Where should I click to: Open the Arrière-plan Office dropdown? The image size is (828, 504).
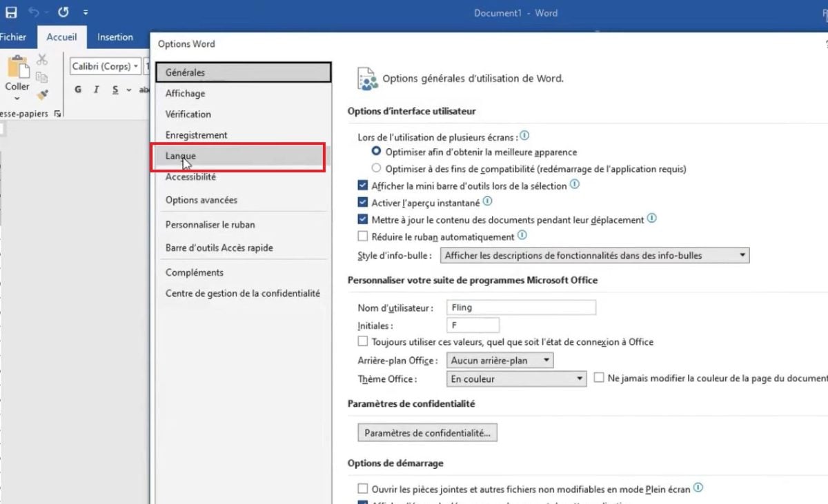(x=500, y=361)
